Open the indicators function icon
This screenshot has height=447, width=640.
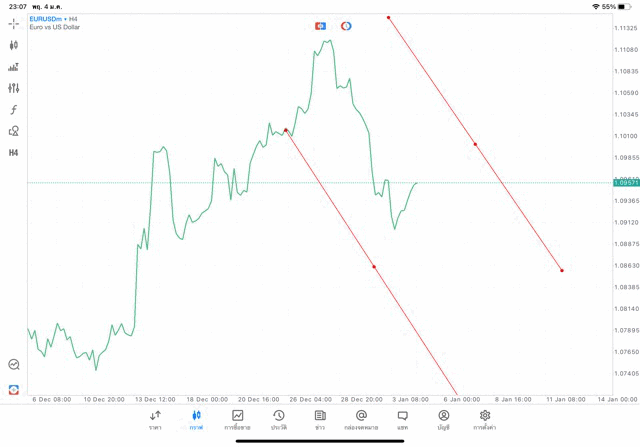[x=14, y=110]
